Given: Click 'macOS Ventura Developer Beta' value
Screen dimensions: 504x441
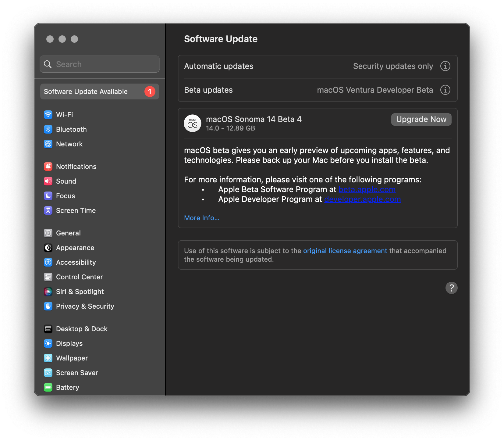Looking at the screenshot, I should click(x=375, y=90).
